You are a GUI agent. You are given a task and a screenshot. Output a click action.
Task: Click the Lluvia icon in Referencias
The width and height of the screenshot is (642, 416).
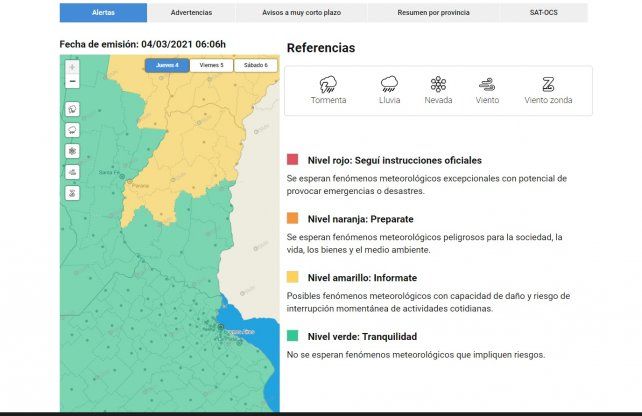click(389, 84)
